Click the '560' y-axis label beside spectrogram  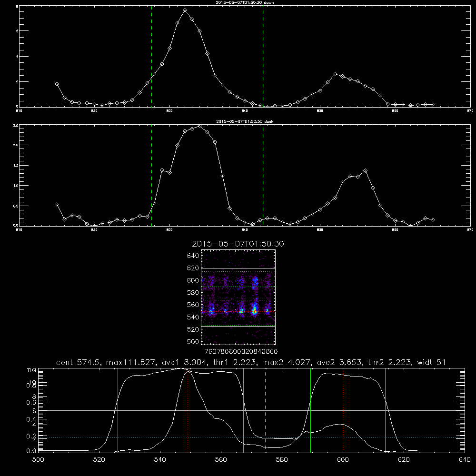coord(193,305)
